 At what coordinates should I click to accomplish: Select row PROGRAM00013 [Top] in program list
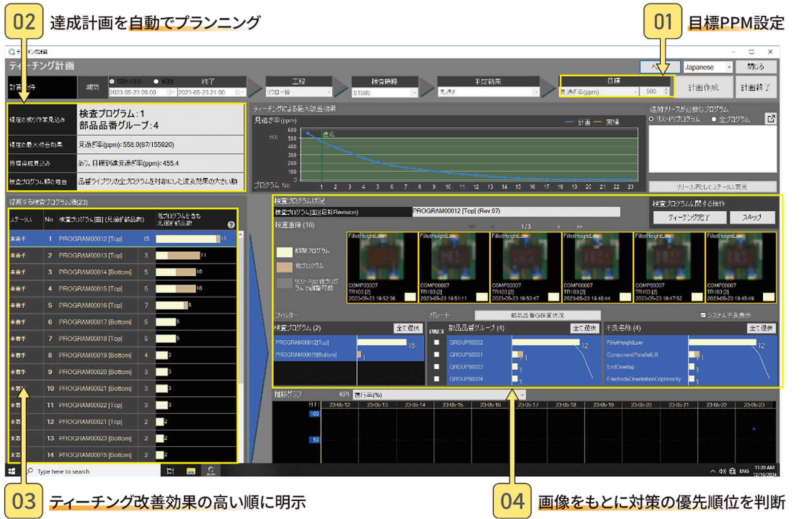tap(123, 255)
